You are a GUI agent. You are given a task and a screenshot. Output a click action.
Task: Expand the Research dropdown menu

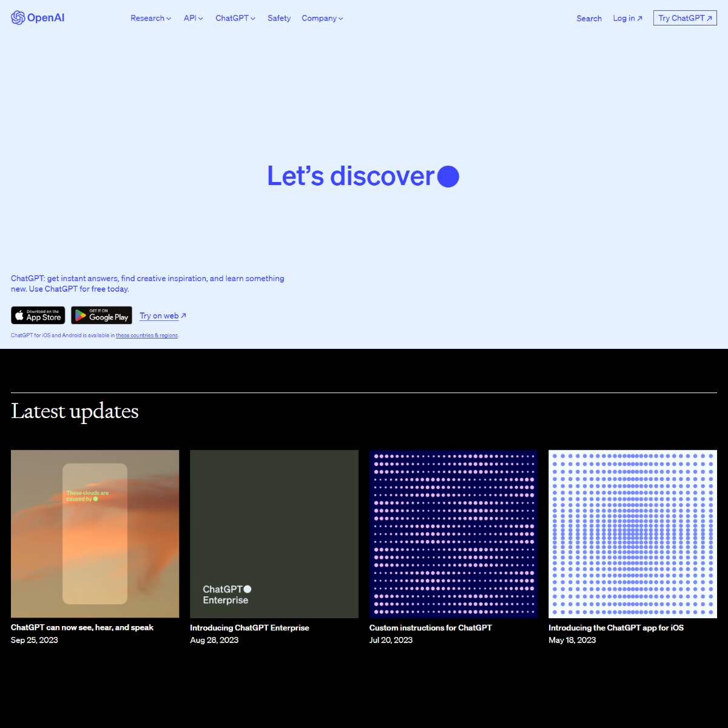click(150, 18)
